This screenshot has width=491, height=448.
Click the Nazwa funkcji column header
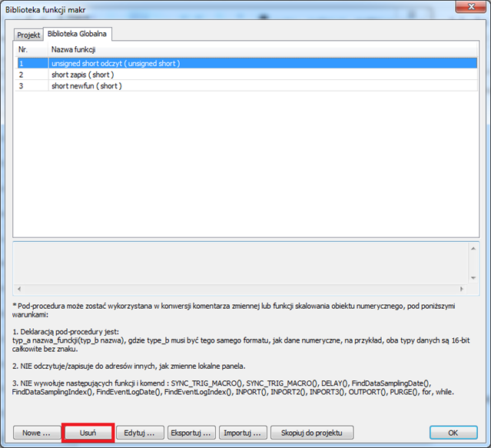point(263,49)
